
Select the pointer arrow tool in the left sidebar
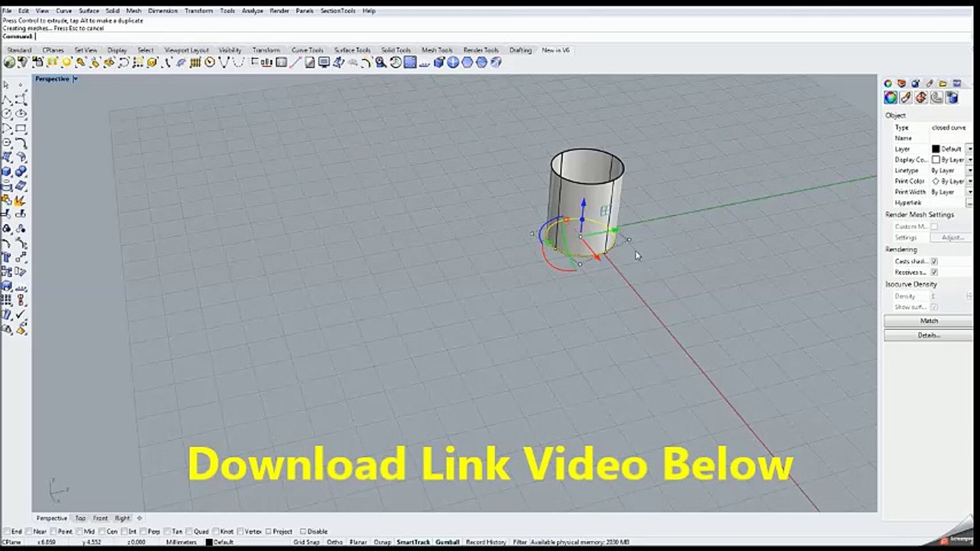pos(7,85)
